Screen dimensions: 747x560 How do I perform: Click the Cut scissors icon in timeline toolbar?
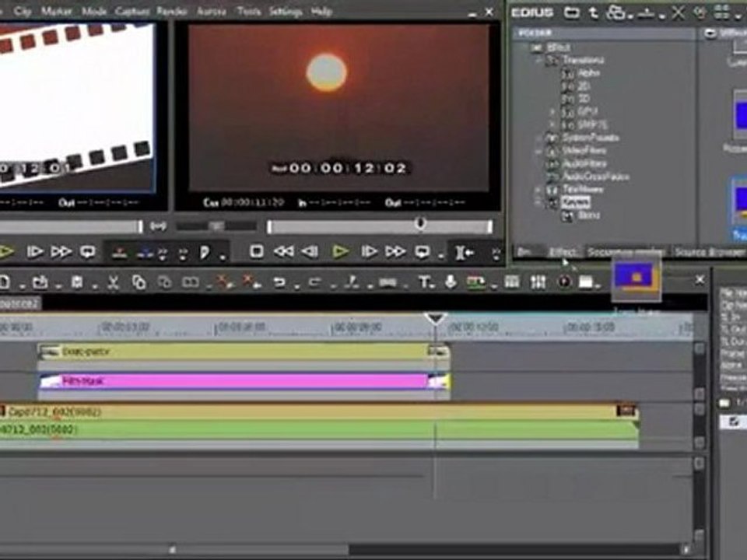(113, 282)
